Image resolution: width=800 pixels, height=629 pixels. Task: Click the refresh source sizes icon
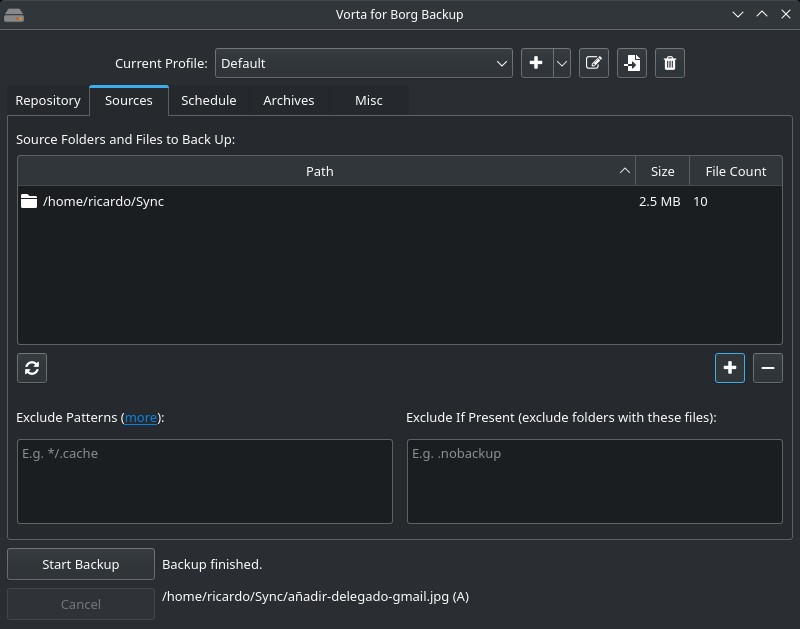[32, 368]
